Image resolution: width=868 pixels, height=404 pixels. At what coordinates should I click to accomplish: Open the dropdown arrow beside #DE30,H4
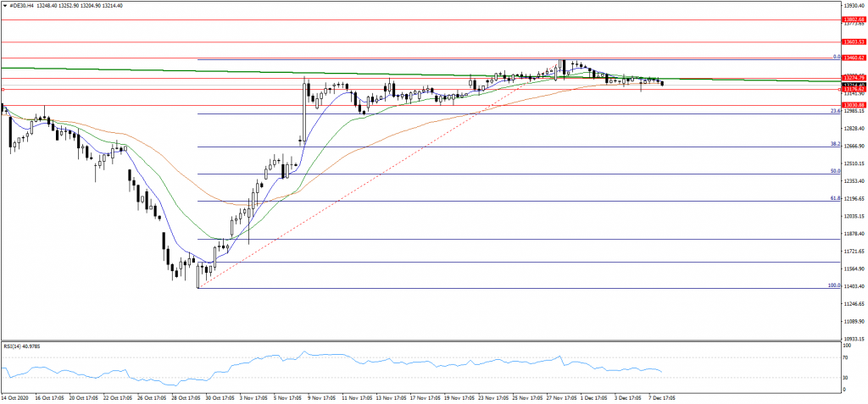(6, 6)
